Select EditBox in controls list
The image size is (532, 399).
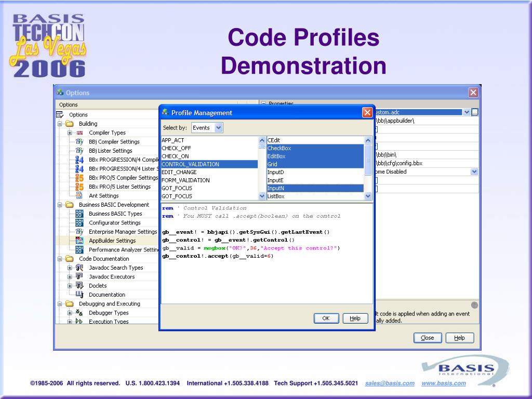[315, 156]
